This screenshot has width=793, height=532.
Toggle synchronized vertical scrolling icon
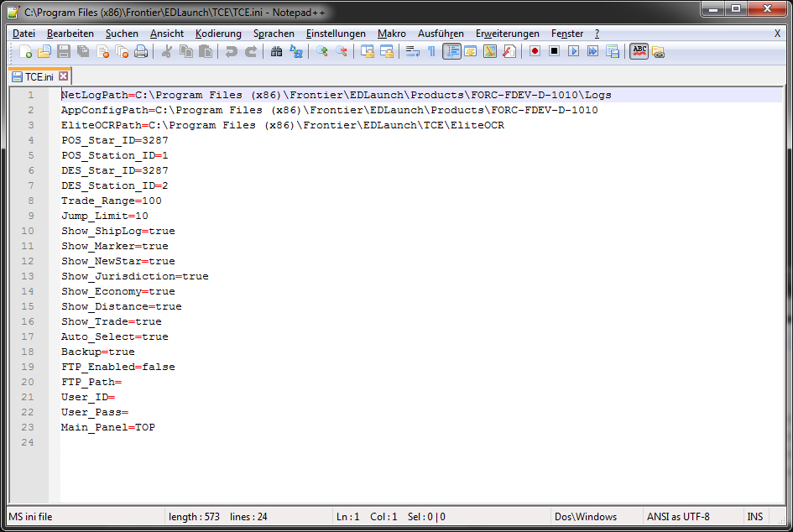368,51
